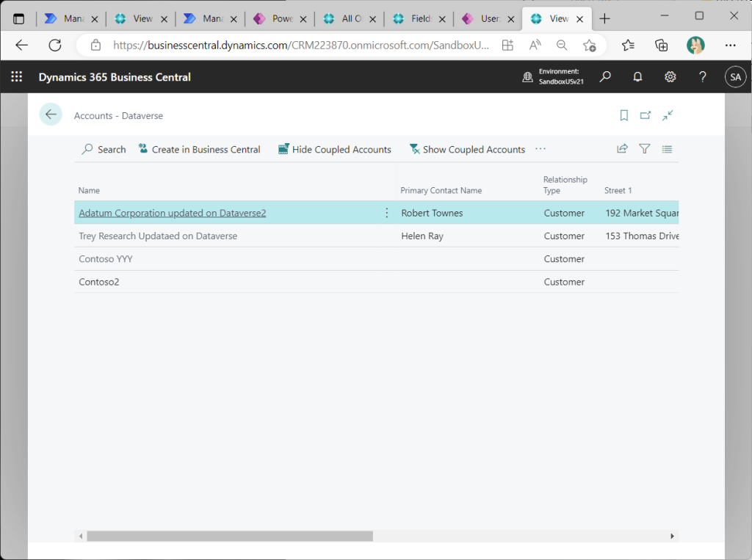The width and height of the screenshot is (752, 560).
Task: Reload the page with the refresh icon
Action: pyautogui.click(x=55, y=45)
